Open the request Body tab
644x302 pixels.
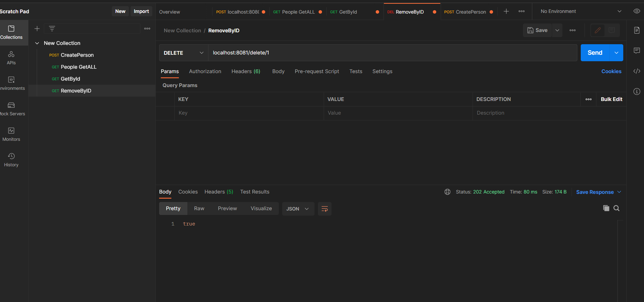tap(278, 71)
